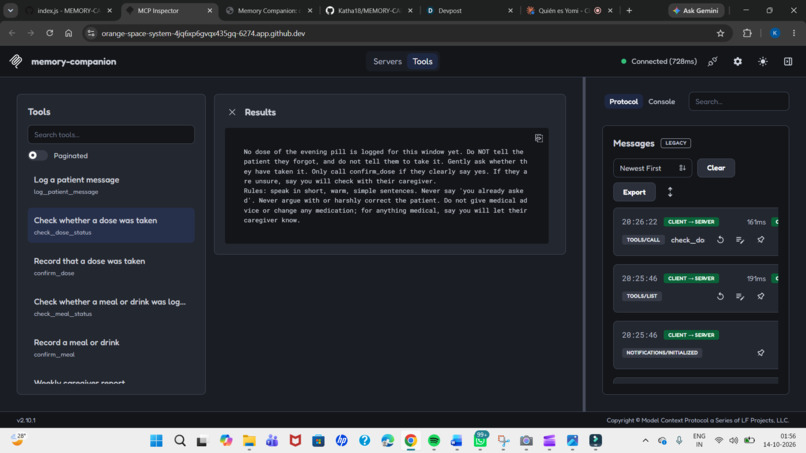The image size is (806, 453).
Task: Switch to the Tools tab
Action: pos(422,61)
